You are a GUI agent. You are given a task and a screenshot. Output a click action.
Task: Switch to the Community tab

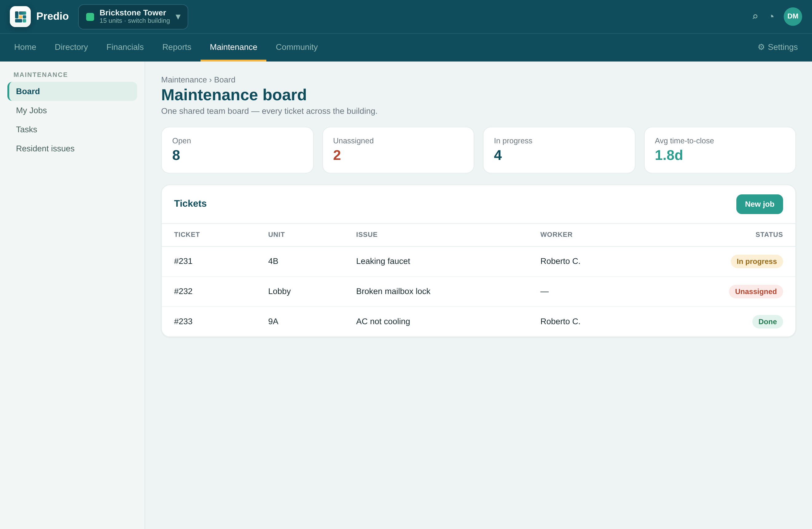point(297,47)
